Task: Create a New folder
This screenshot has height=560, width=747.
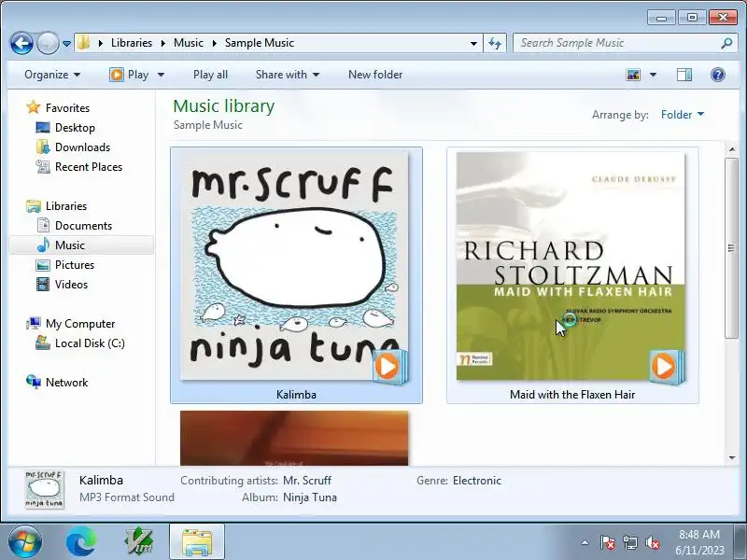Action: pyautogui.click(x=375, y=75)
